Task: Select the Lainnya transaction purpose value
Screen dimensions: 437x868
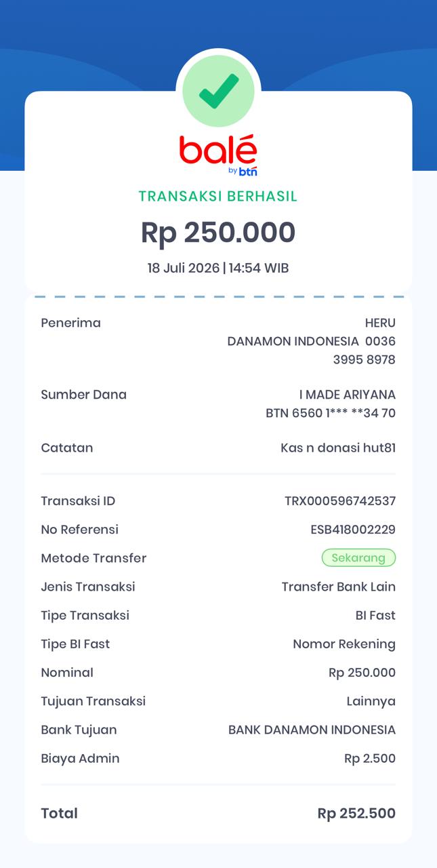Action: point(371,701)
